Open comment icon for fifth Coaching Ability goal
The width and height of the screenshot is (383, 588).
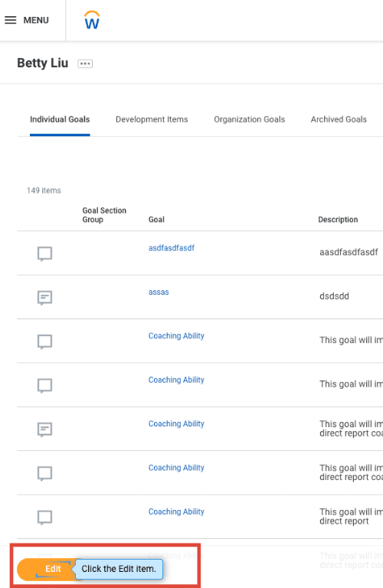pos(44,518)
